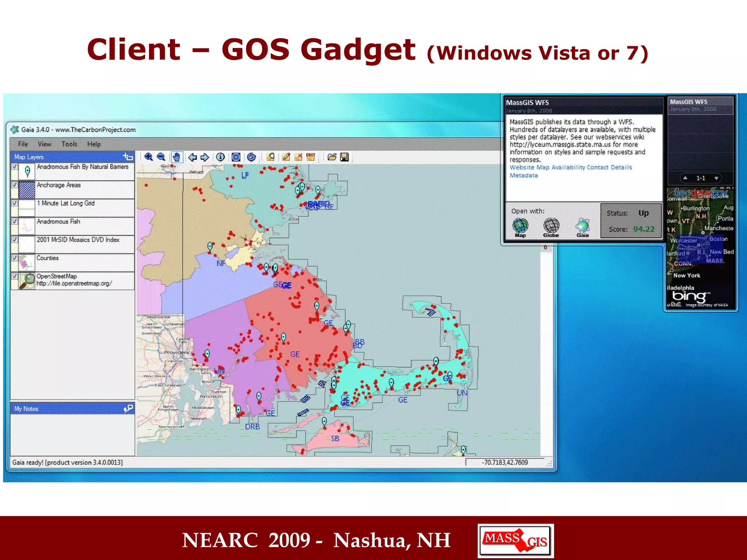Go to previous map extent arrow
Viewport: 747px width, 560px height.
click(x=192, y=157)
